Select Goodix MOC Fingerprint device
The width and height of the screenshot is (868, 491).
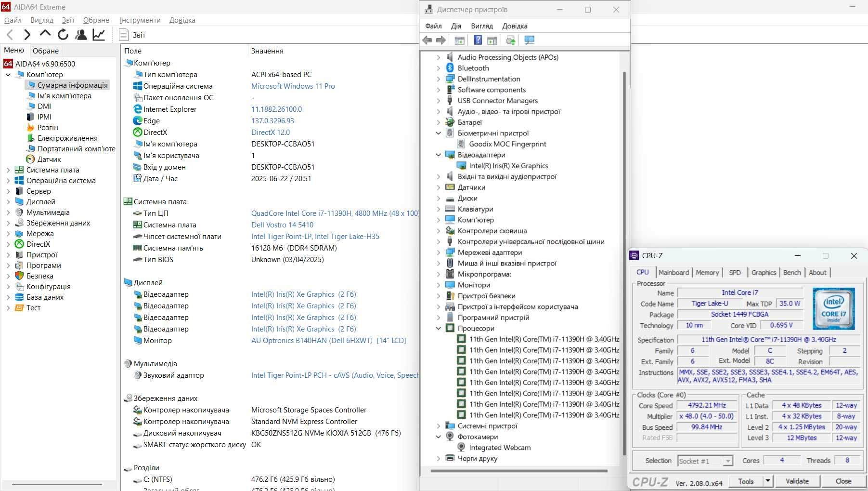pyautogui.click(x=507, y=144)
